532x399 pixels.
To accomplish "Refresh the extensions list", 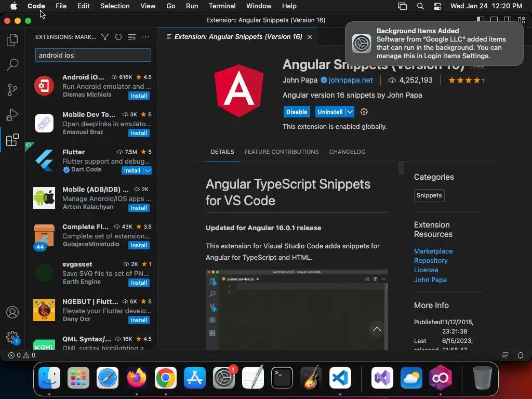I will pos(118,37).
